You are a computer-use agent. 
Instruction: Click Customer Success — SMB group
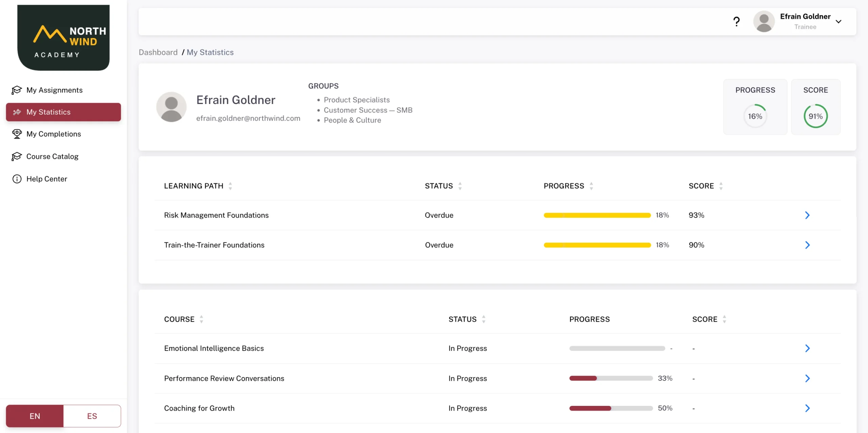(x=368, y=110)
